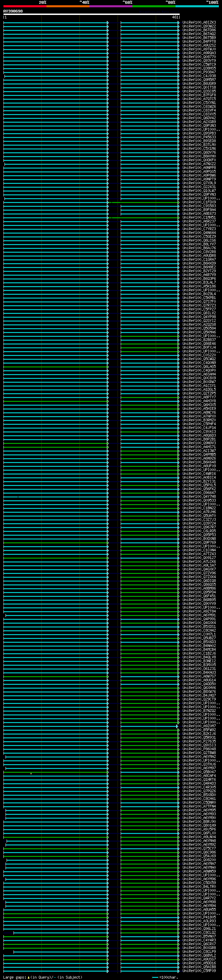Screen dimensions: 222x980
Task: Select the UniRef100_C6LRD5 label
Action: [x=199, y=531]
